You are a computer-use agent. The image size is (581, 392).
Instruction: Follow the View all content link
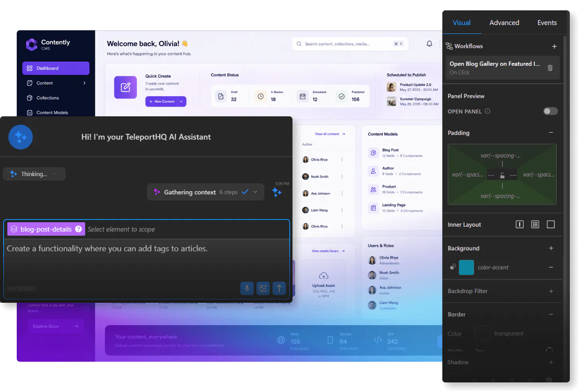pyautogui.click(x=330, y=134)
